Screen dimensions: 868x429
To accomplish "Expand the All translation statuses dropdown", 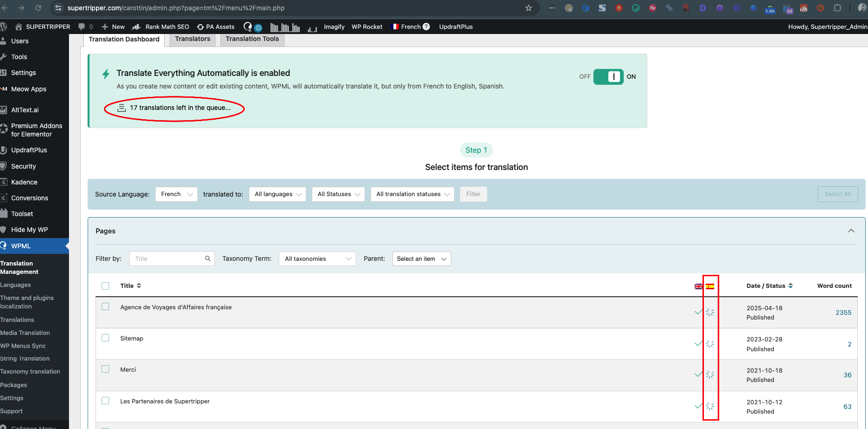I will 412,194.
